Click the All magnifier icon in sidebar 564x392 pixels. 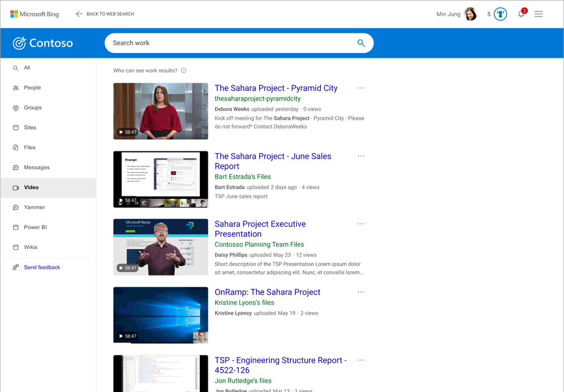click(15, 68)
